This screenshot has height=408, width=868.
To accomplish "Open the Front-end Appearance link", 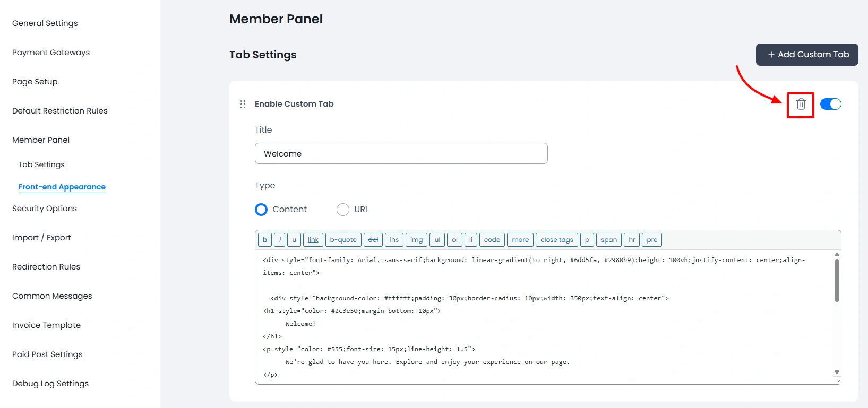I will (x=62, y=187).
